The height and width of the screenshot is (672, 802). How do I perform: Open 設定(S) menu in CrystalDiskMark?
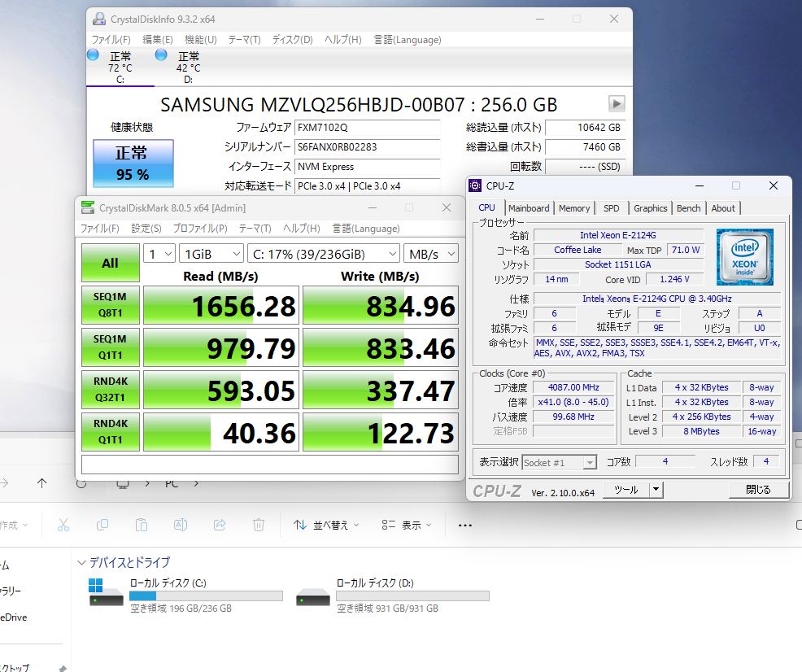coord(146,228)
